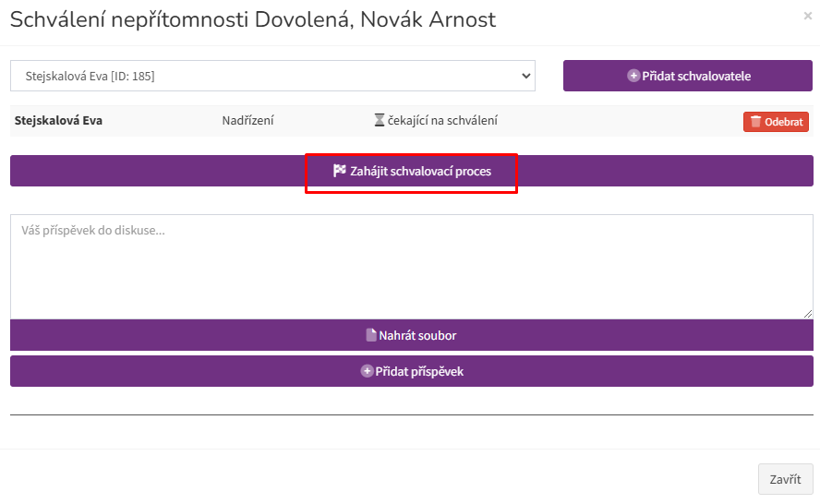Click the Zavřít button
The width and height of the screenshot is (820, 504).
pyautogui.click(x=786, y=479)
